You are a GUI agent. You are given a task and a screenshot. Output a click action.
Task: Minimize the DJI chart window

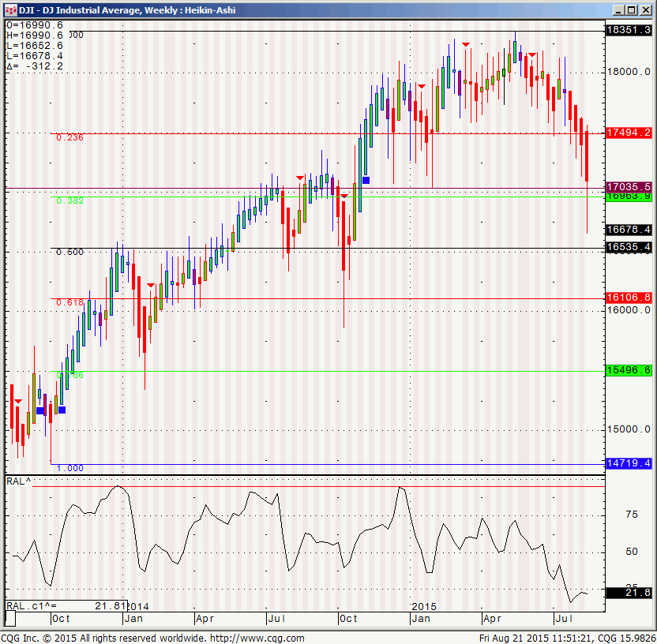point(617,10)
